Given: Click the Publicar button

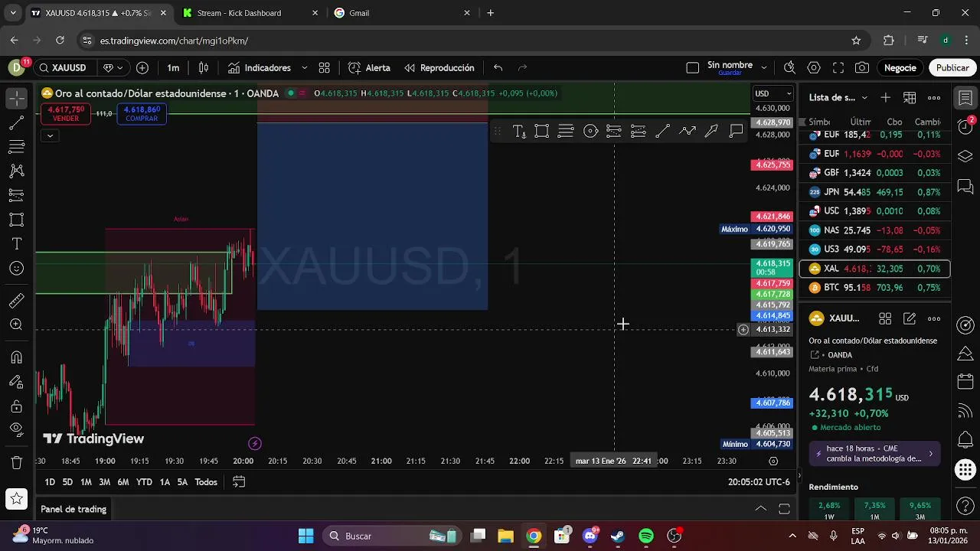Looking at the screenshot, I should tap(952, 67).
